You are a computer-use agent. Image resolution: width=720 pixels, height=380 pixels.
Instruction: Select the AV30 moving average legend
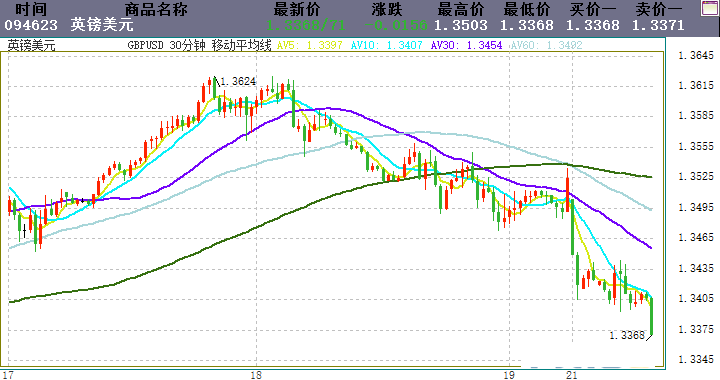(x=466, y=45)
